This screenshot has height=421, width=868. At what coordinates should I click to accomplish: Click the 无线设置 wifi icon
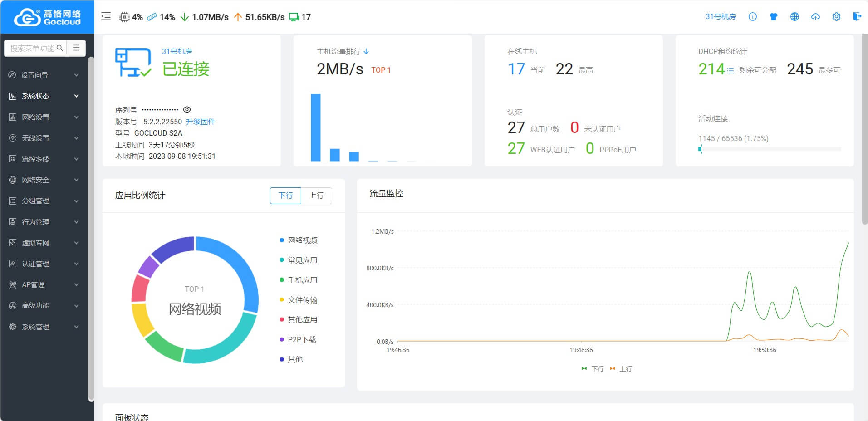13,138
